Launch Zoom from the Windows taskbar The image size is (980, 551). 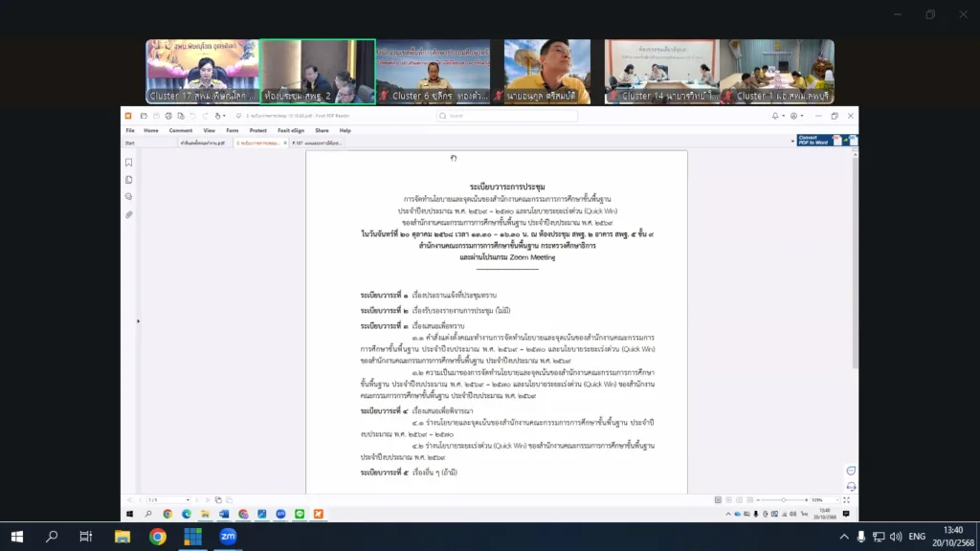(x=228, y=537)
